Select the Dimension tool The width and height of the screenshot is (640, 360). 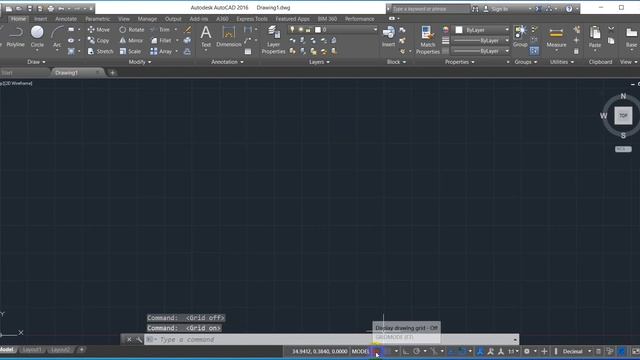pos(229,37)
